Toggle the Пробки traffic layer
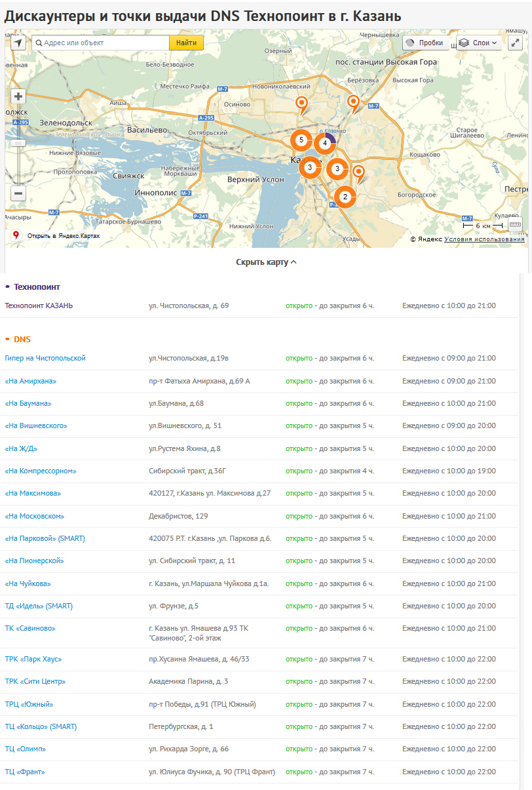Viewport: 532px width, 790px height. tap(426, 43)
